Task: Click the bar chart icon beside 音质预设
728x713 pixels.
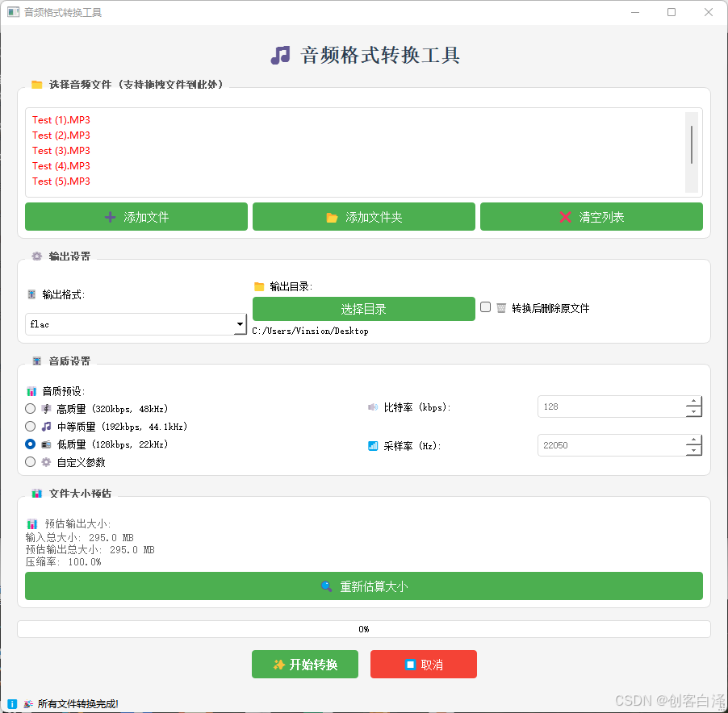Action: [31, 391]
